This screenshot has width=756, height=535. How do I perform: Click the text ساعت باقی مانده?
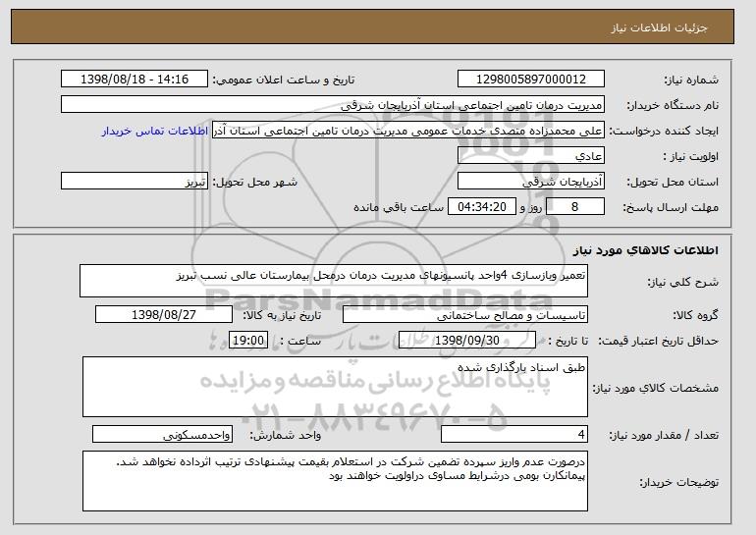coord(399,208)
